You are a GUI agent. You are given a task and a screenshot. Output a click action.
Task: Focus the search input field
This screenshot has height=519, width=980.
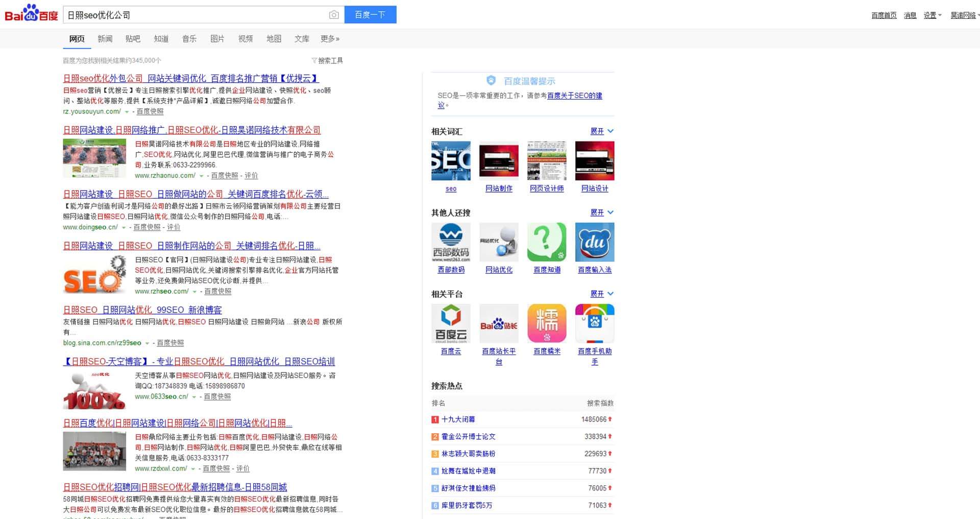coord(197,15)
